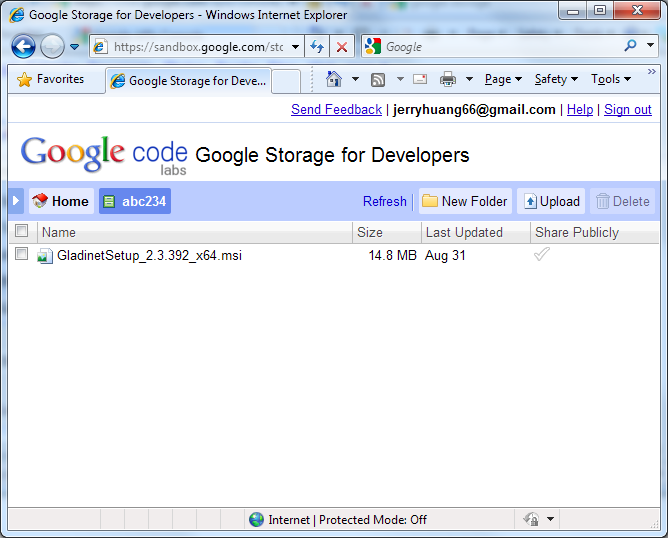The image size is (668, 538).
Task: Show more toolbar commands chevron
Action: coord(651,72)
